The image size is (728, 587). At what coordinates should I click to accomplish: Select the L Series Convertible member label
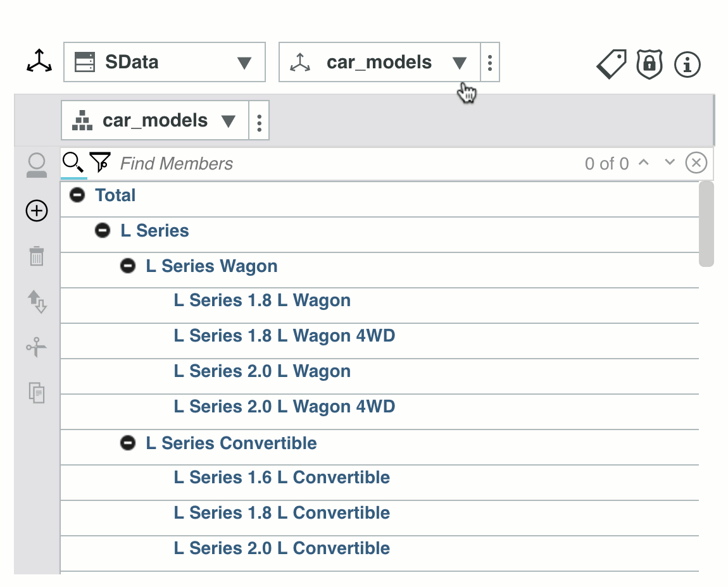coord(231,443)
